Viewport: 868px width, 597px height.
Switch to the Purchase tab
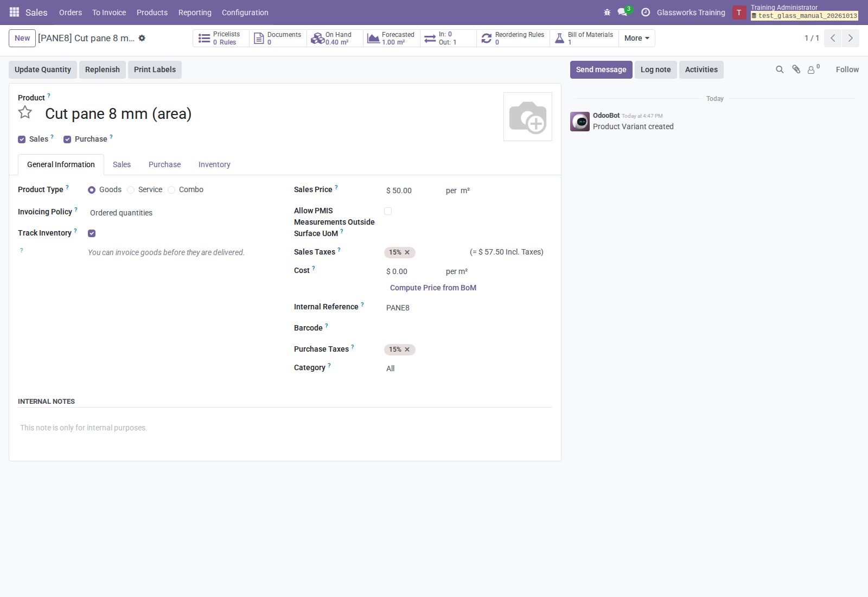tap(165, 164)
